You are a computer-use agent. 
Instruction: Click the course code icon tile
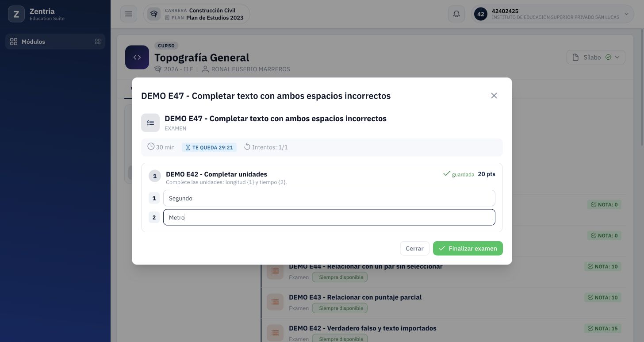(137, 57)
